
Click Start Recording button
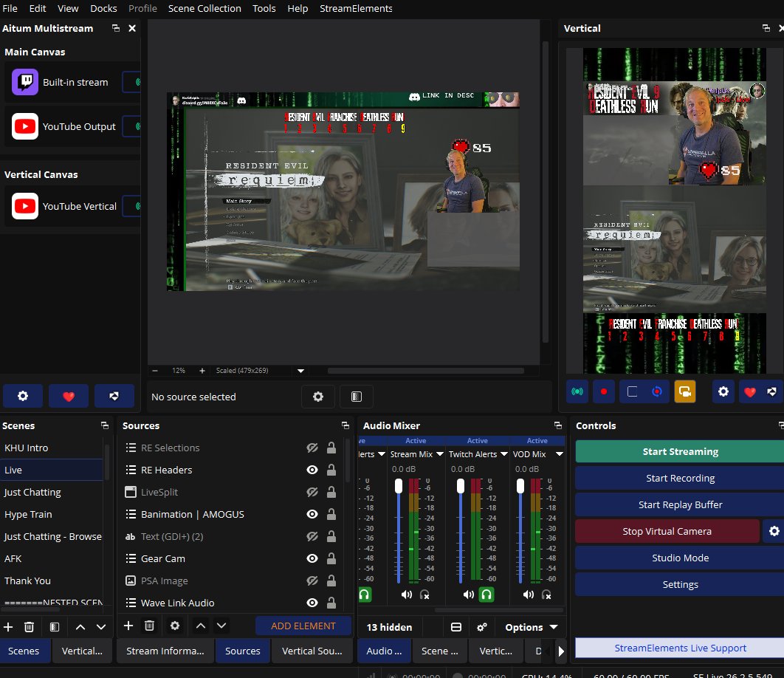coord(680,478)
